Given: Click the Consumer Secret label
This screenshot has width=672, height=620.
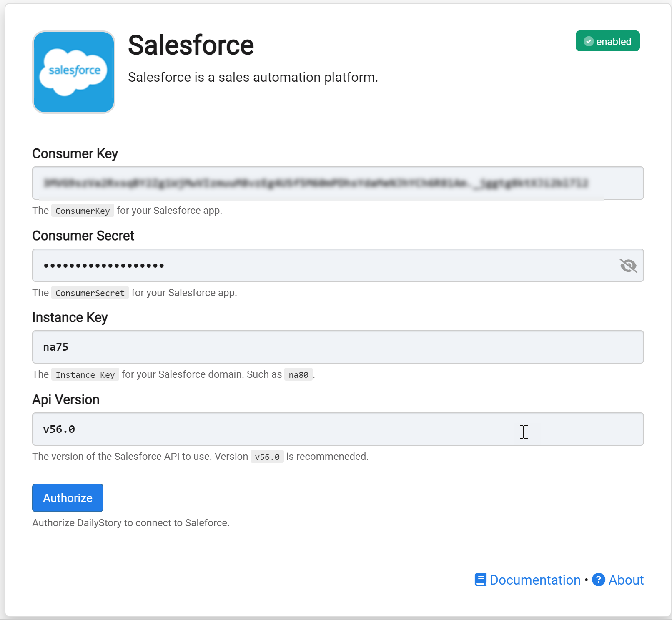Looking at the screenshot, I should [x=83, y=236].
